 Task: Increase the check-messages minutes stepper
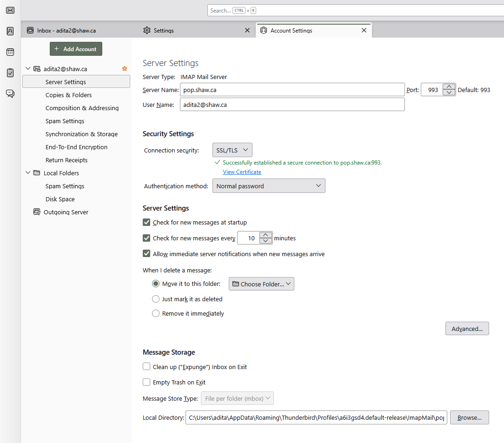click(x=265, y=235)
